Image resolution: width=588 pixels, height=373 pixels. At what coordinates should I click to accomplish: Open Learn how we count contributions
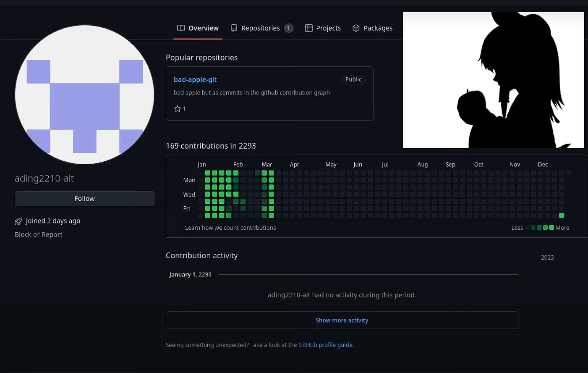click(230, 228)
